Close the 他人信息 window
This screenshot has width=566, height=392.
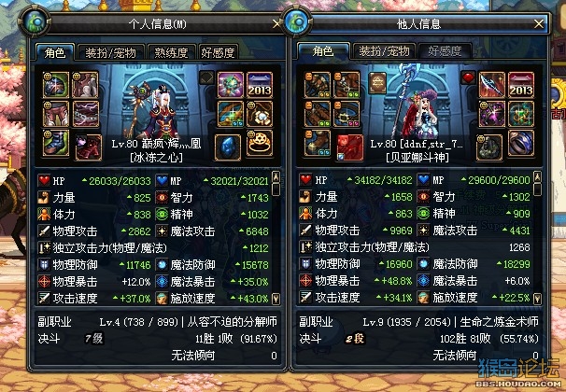[x=539, y=24]
